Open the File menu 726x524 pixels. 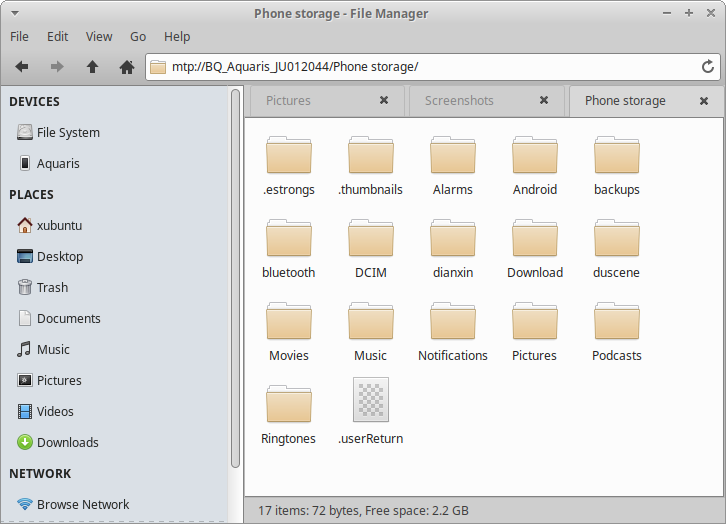[x=19, y=36]
